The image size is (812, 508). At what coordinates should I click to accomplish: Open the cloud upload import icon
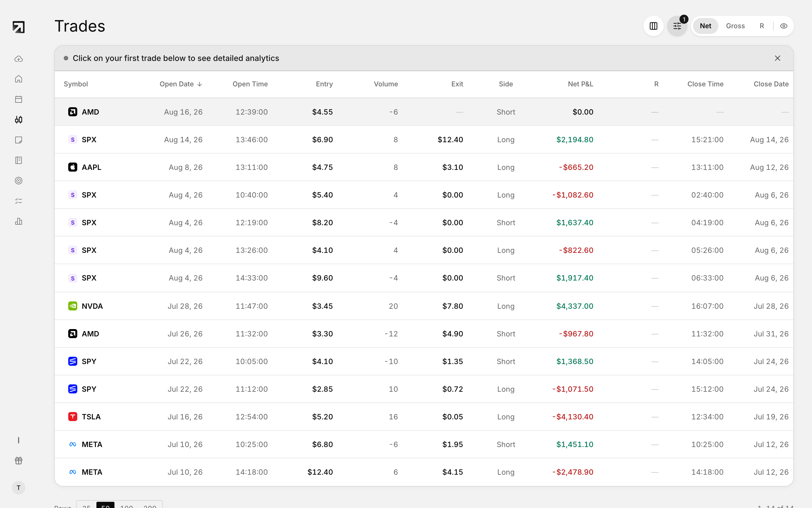click(18, 59)
